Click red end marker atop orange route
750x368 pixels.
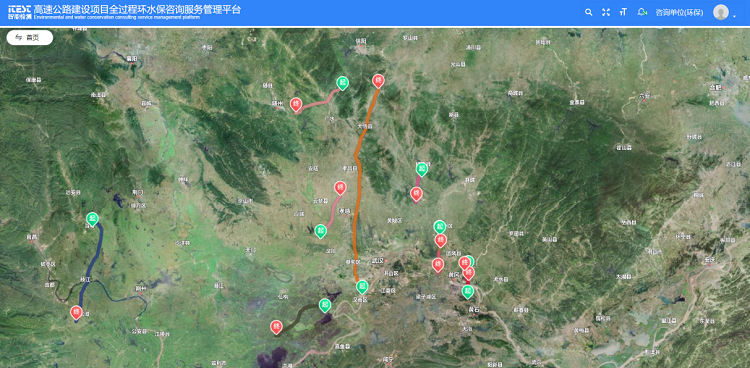378,80
